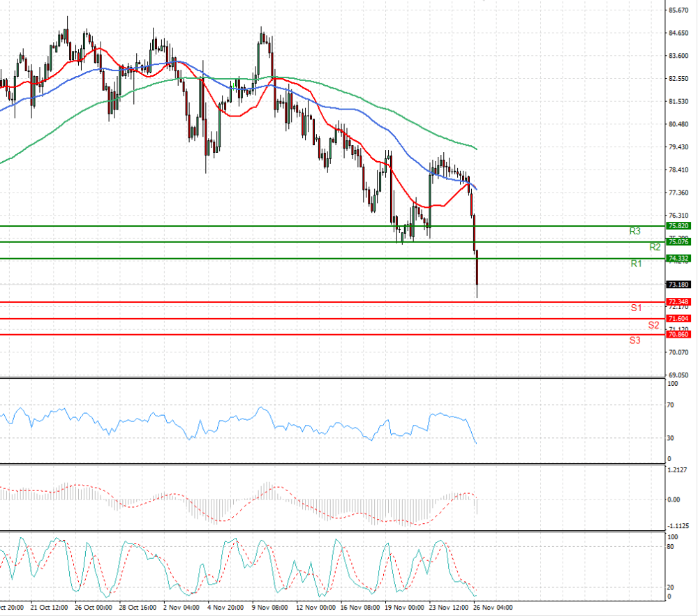Select the 70.860 red price tag

678,334
